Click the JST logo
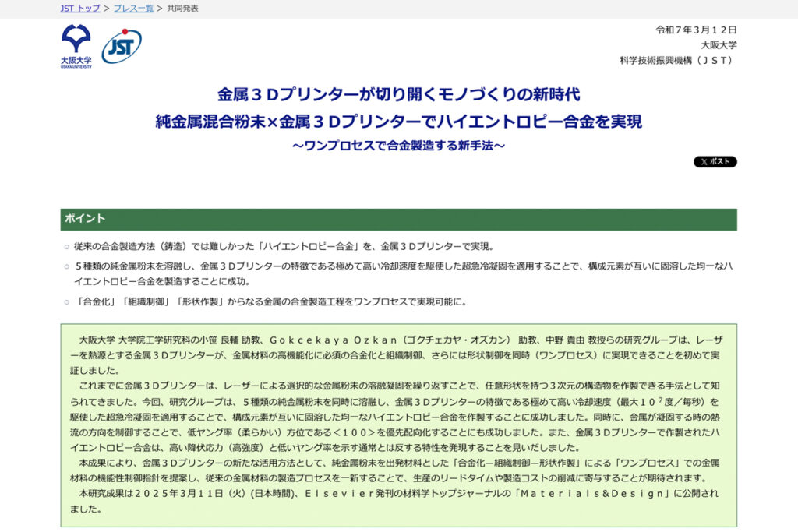The image size is (798, 532). click(122, 46)
